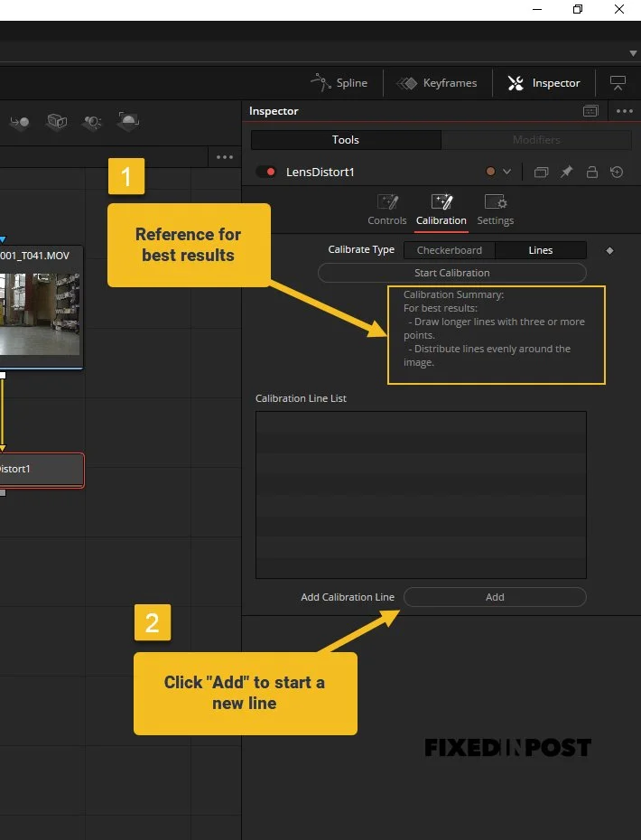
Task: Click the Inspector header layout icon
Action: [x=590, y=111]
